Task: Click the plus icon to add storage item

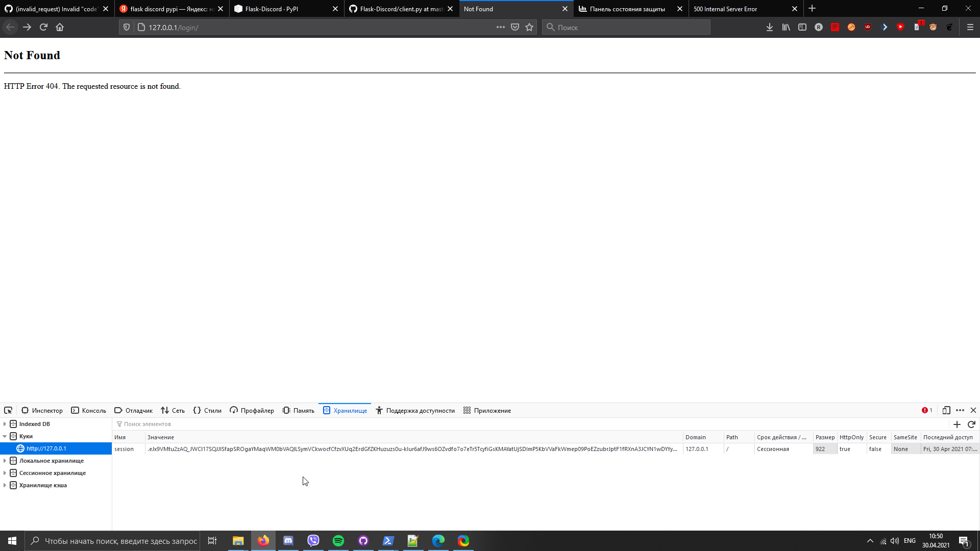Action: tap(957, 424)
